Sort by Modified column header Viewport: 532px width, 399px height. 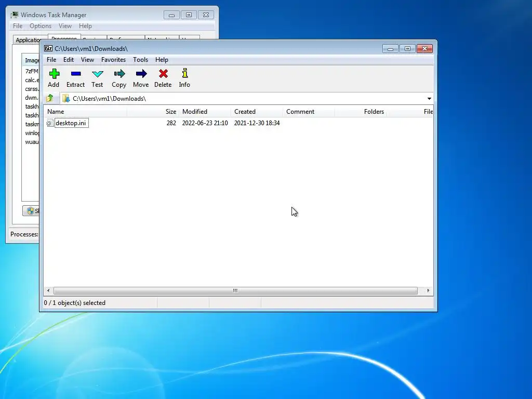coord(205,112)
